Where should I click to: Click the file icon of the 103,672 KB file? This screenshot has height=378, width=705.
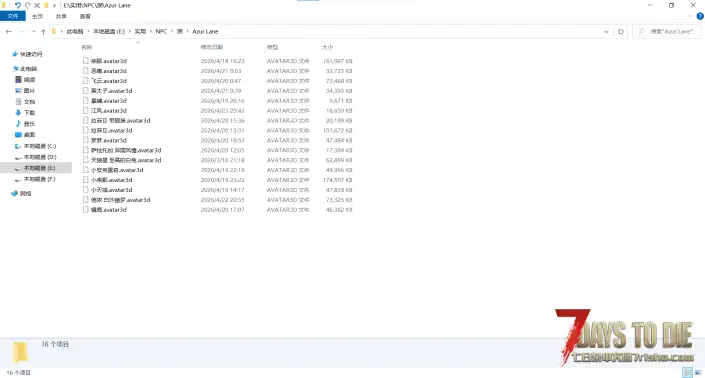(x=85, y=130)
